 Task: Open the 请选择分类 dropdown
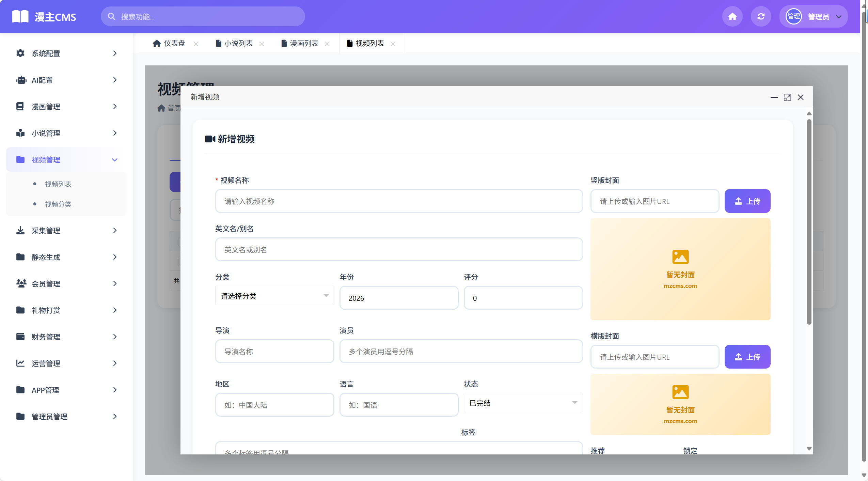274,295
